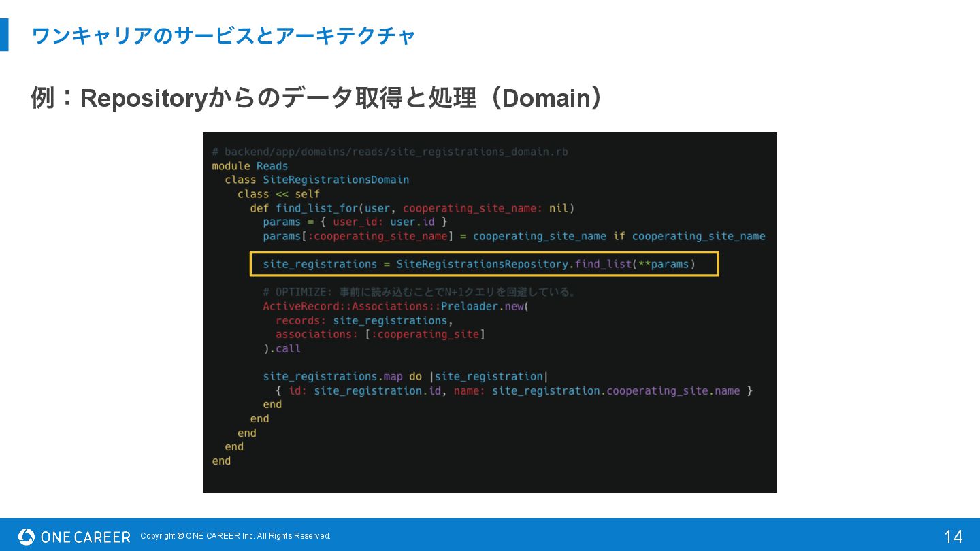This screenshot has height=551, width=980.
Task: Click the dark code block image
Action: 490,312
